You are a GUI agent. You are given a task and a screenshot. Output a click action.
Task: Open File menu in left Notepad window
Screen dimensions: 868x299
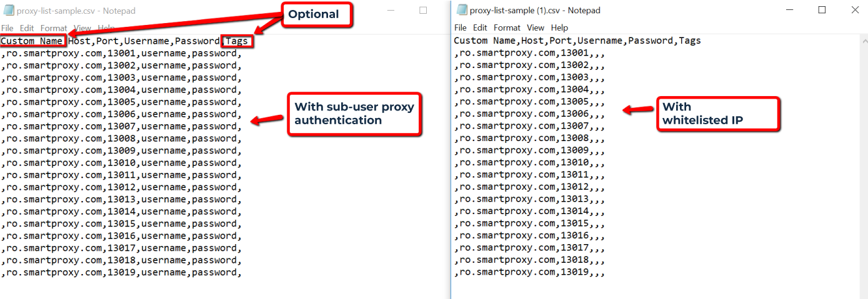[7, 28]
